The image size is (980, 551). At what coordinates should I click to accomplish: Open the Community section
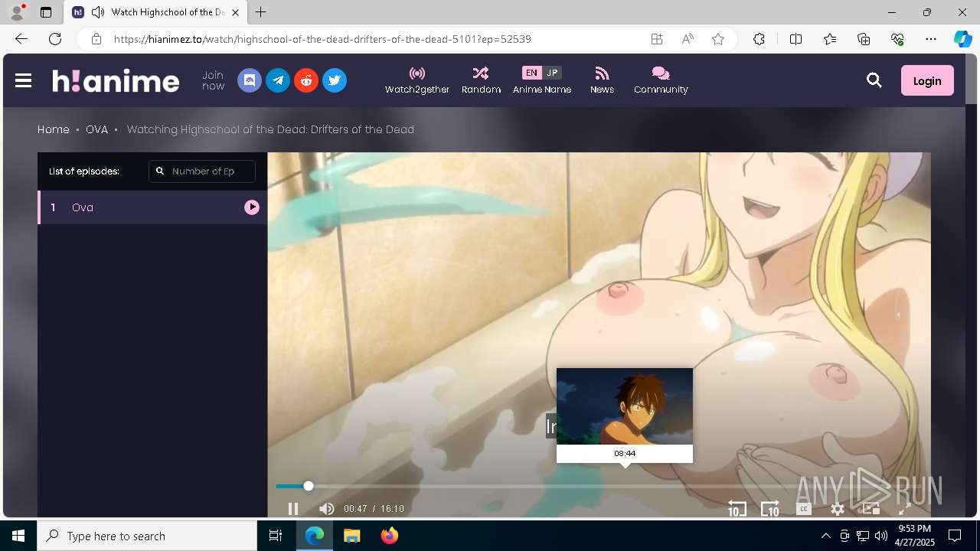tap(661, 80)
